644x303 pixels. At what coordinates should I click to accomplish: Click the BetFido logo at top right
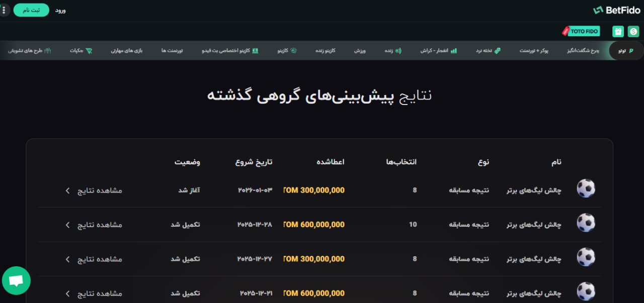click(x=617, y=10)
